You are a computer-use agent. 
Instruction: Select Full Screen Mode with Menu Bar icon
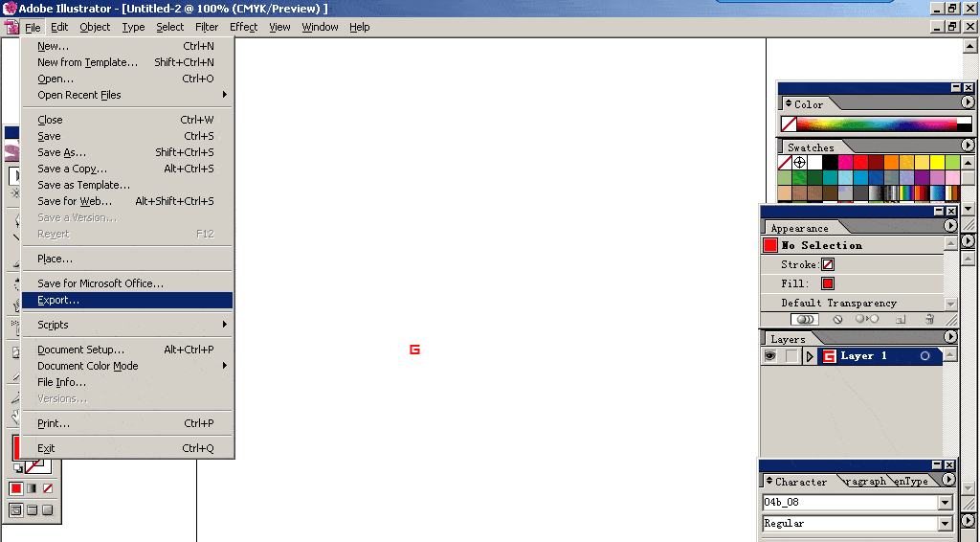tap(32, 510)
